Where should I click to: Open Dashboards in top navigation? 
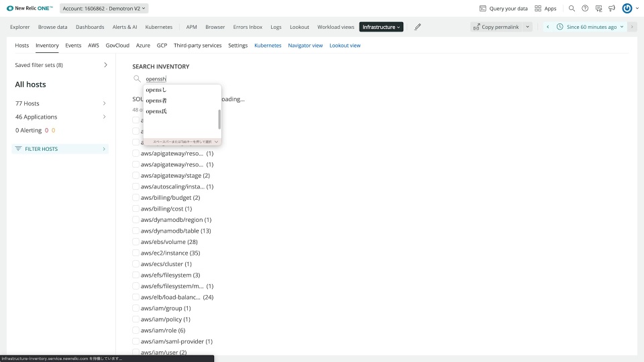pos(90,27)
